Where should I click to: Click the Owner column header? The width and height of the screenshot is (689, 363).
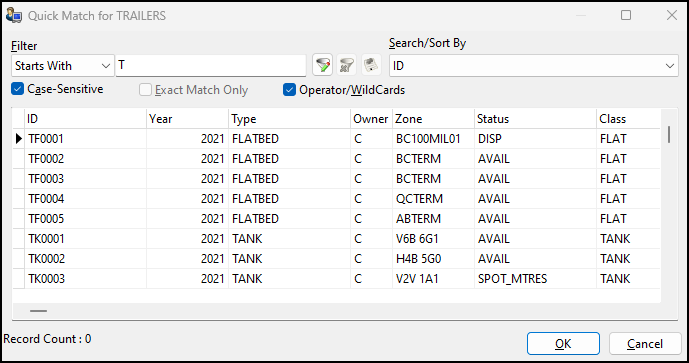point(371,119)
